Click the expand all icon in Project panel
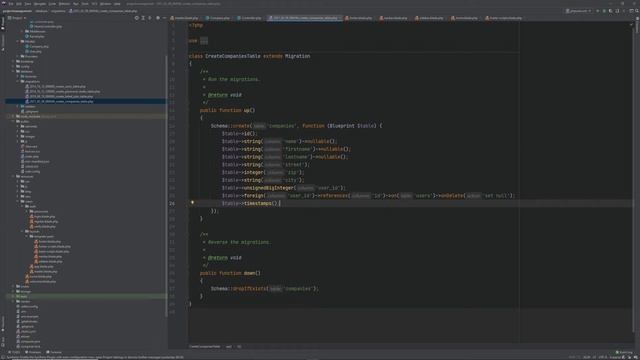Screen dimensions: 640x360 143,18
